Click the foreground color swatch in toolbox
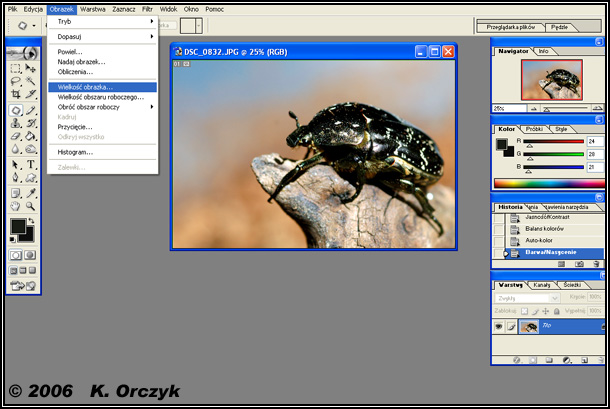 [x=17, y=228]
